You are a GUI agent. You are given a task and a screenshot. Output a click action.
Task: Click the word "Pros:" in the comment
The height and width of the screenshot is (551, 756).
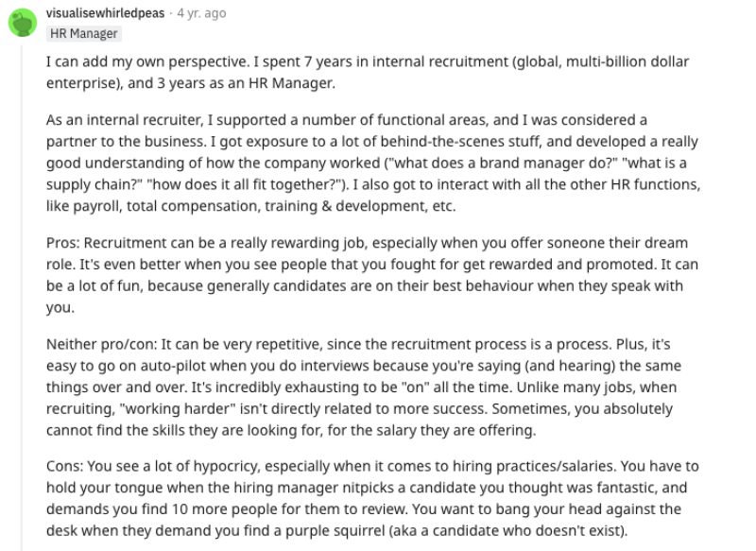tap(63, 243)
